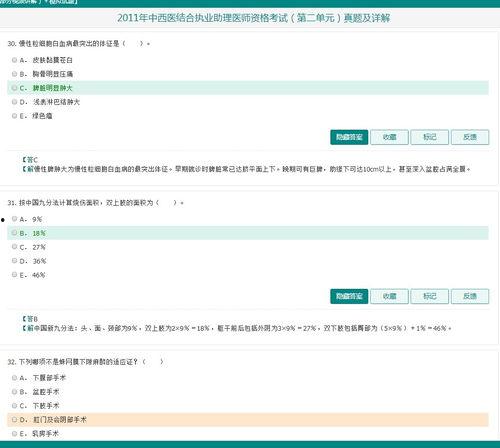
Task: Click 隐藏答案 button under question 30
Action: pos(349,137)
